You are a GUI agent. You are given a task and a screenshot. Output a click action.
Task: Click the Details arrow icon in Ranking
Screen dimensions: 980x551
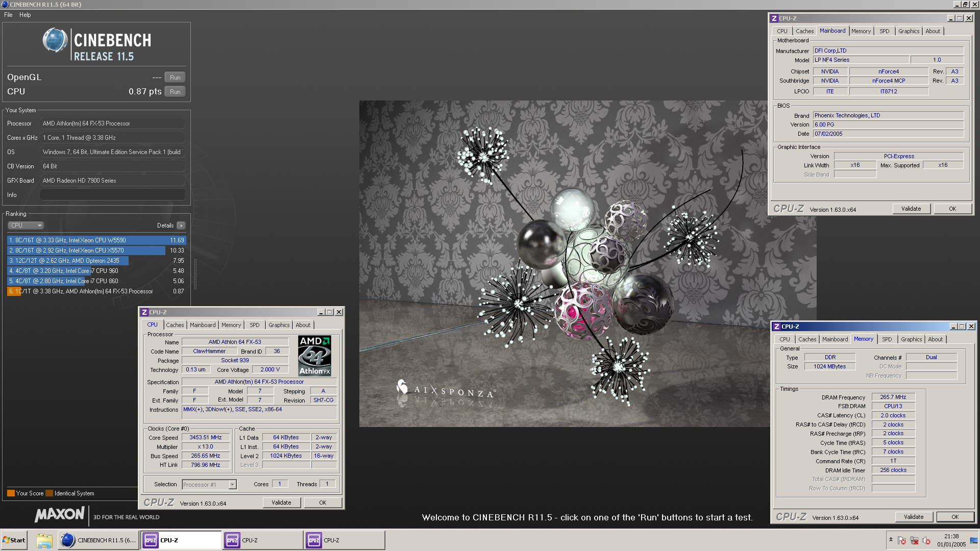coord(181,226)
